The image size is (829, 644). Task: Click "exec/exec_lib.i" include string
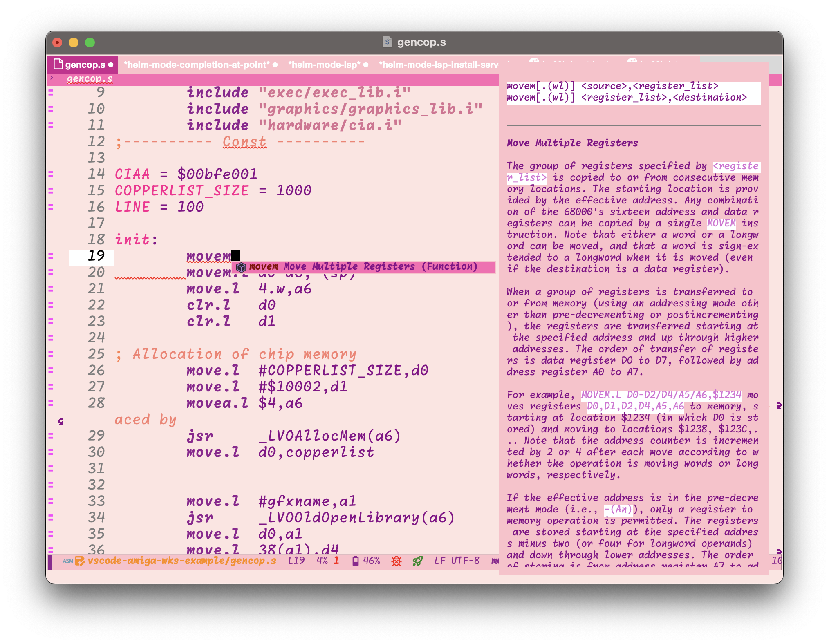coord(334,93)
